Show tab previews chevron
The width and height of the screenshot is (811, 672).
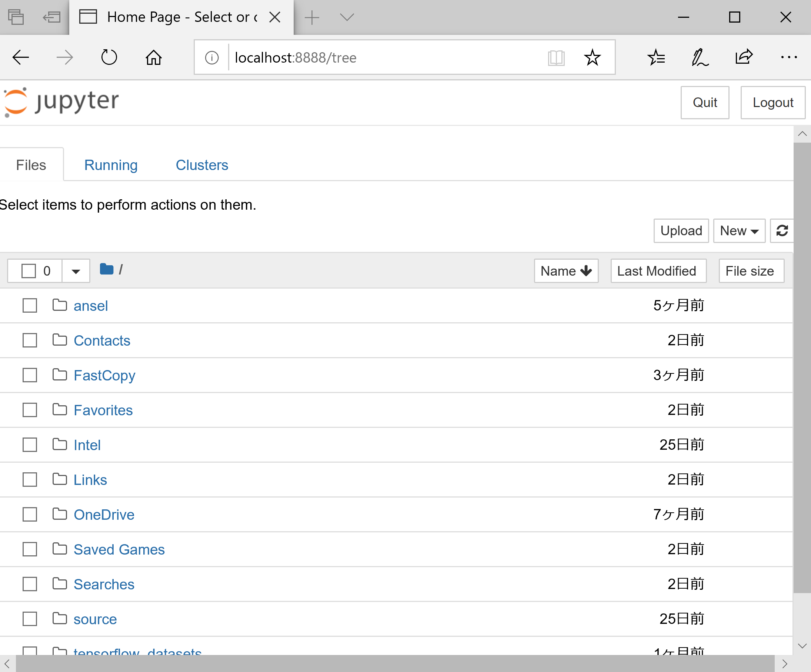tap(347, 17)
